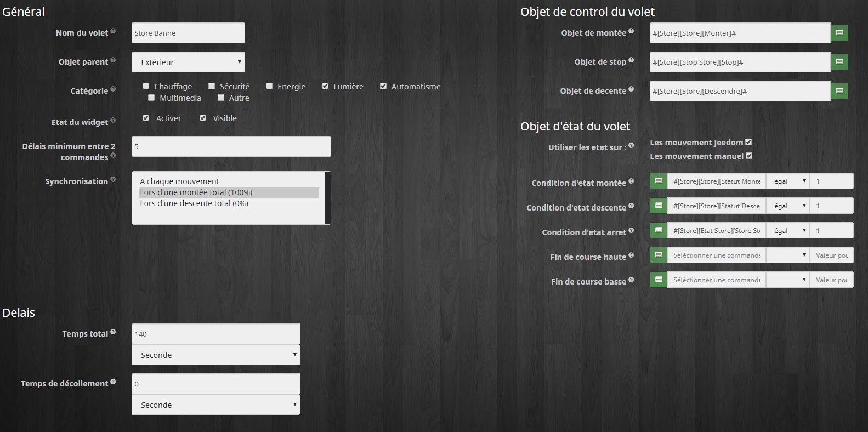
Task: Click the Temps de décollement value field
Action: click(x=216, y=384)
